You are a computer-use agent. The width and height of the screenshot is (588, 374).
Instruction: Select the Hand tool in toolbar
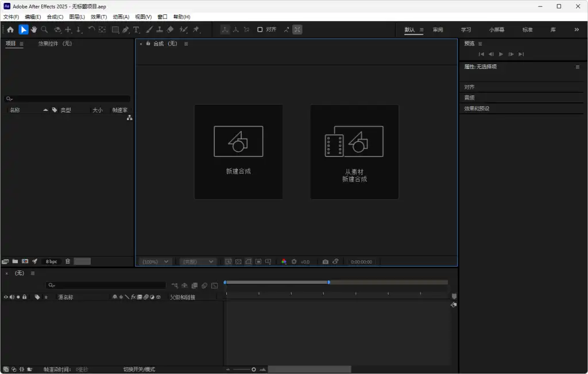[34, 30]
